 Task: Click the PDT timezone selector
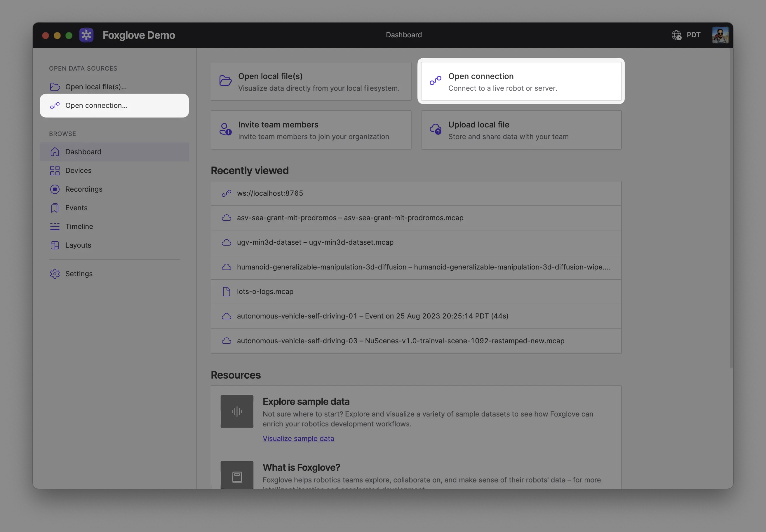(693, 35)
